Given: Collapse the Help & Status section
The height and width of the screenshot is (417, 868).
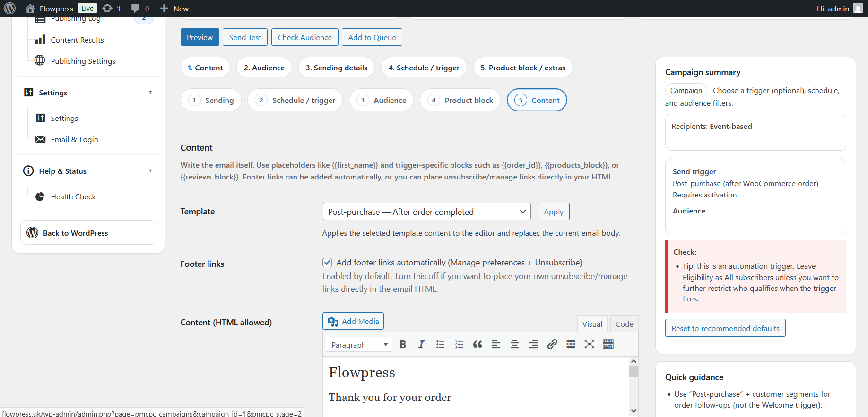Looking at the screenshot, I should click(x=150, y=171).
